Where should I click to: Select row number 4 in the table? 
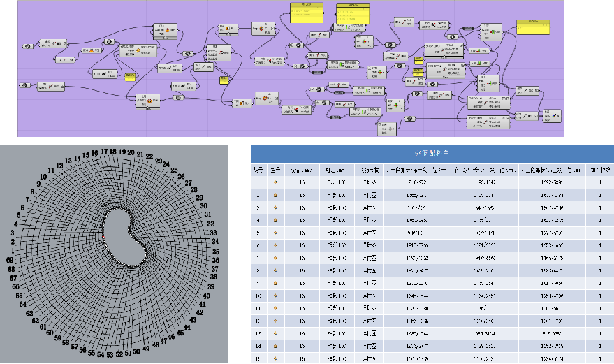click(258, 220)
